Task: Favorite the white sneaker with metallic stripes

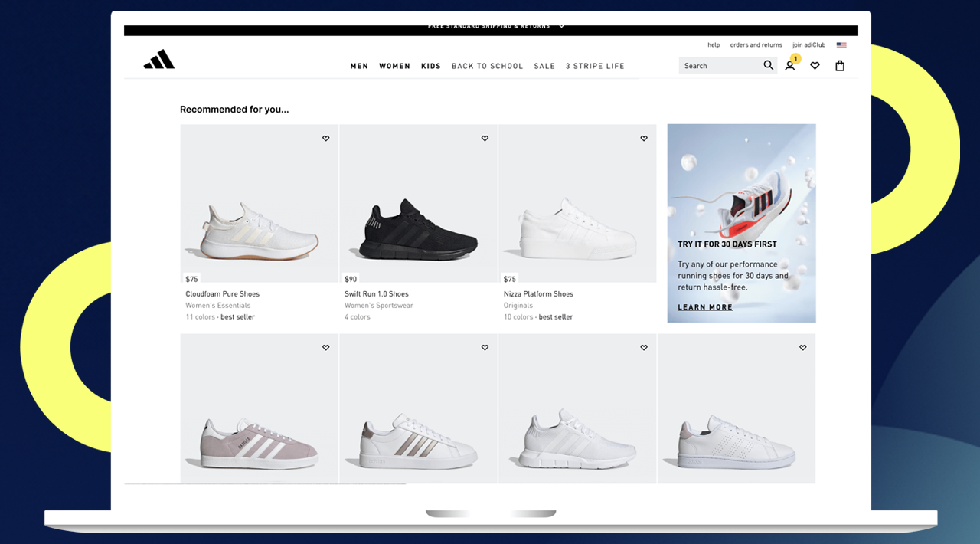Action: click(x=485, y=348)
